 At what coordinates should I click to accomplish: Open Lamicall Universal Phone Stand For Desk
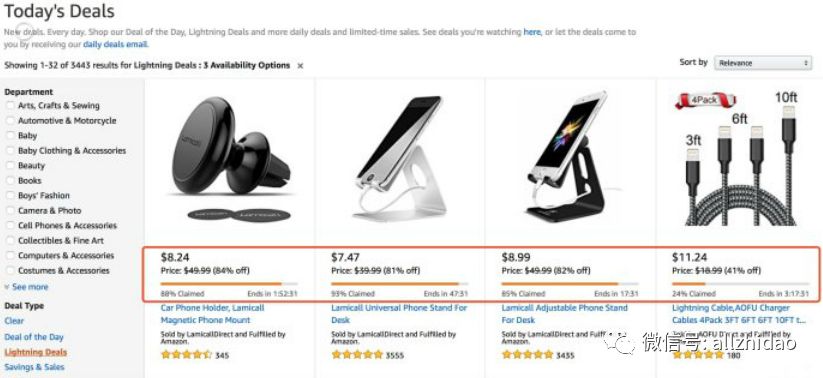(x=399, y=314)
